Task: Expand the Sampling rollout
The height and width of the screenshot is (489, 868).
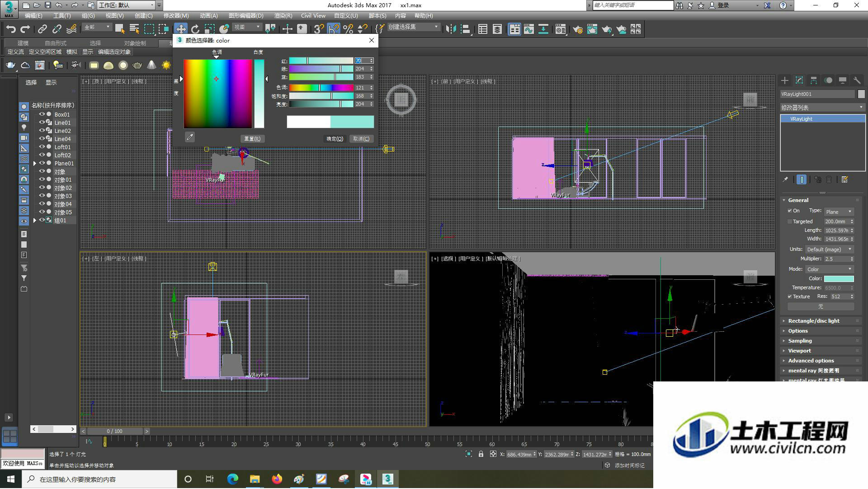Action: (821, 341)
